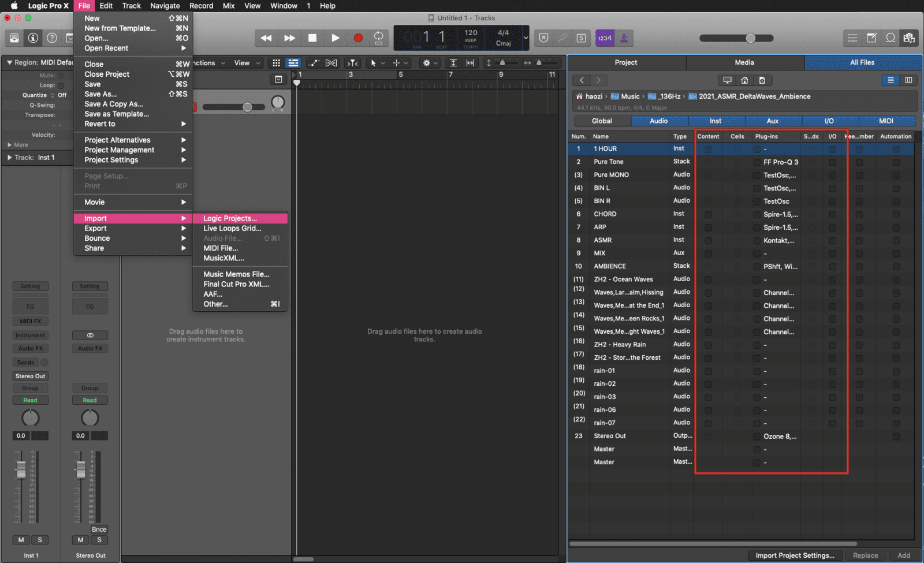Choose Logic Projects… from Import submenu
Viewport: 924px width, 563px height.
[240, 218]
